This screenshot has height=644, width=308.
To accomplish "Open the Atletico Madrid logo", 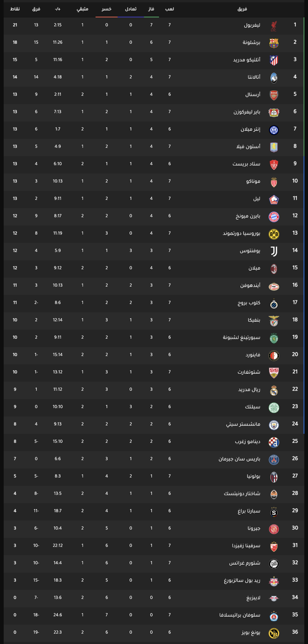I will click(x=274, y=60).
